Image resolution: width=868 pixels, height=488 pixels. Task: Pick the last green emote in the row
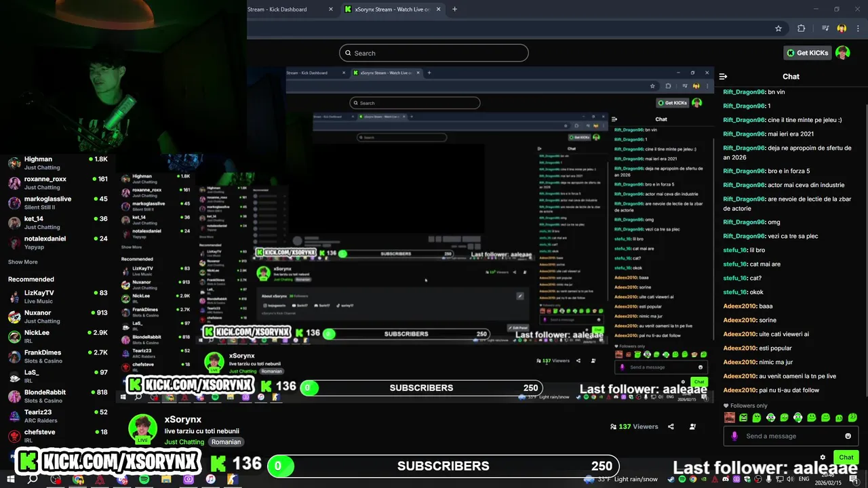tap(852, 418)
